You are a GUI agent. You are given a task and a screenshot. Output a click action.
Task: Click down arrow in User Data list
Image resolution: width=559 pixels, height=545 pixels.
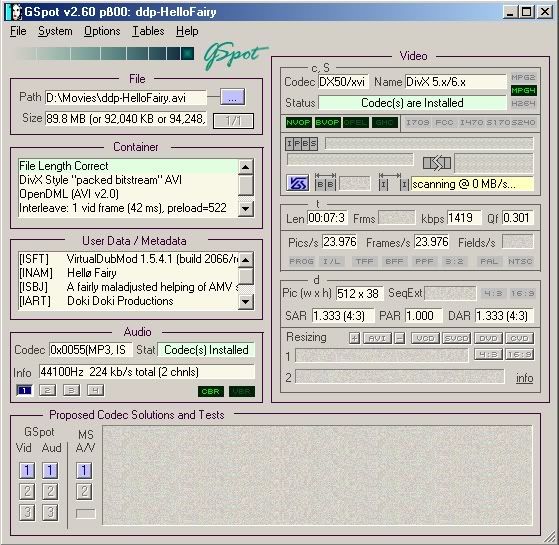[x=246, y=302]
